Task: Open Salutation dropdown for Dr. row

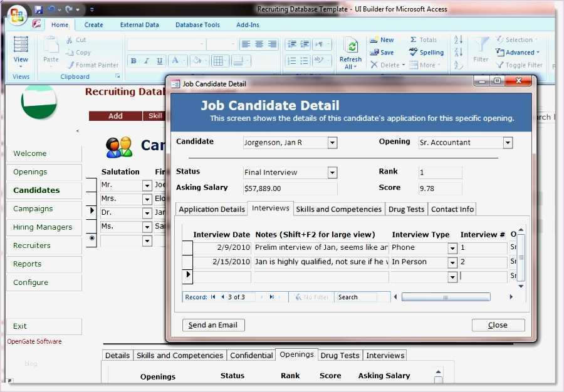Action: [147, 214]
